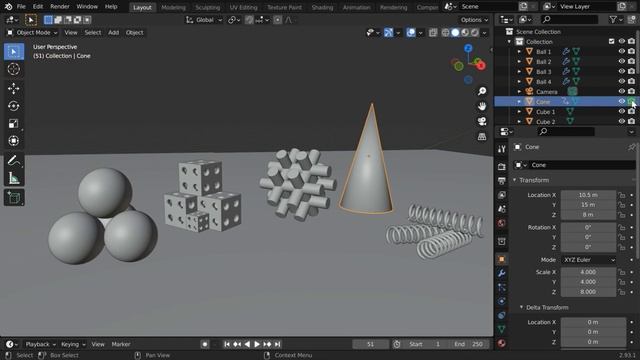The image size is (640, 360).
Task: Switch perspective/orthographic grid icon
Action: point(482,136)
